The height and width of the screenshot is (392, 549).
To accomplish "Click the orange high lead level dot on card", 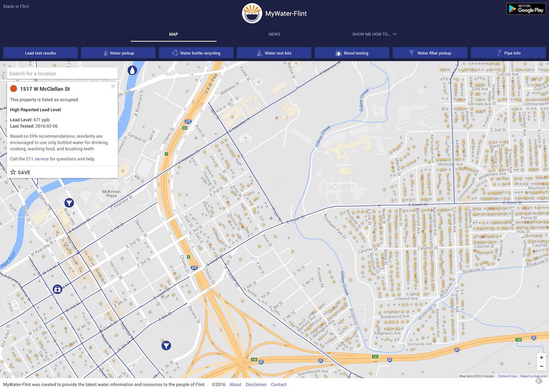I will point(14,88).
